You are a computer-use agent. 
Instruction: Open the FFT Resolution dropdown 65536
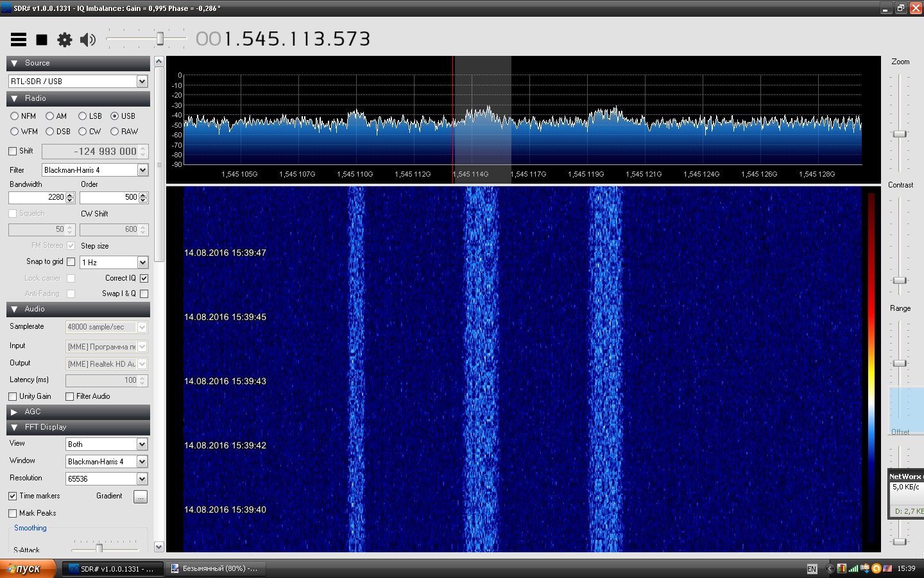[107, 479]
